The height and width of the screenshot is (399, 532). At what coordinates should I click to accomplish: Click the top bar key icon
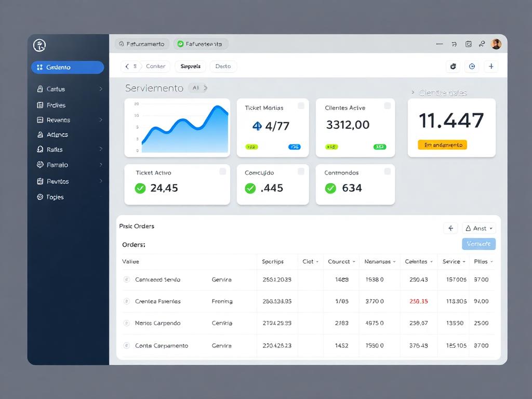[x=482, y=44]
